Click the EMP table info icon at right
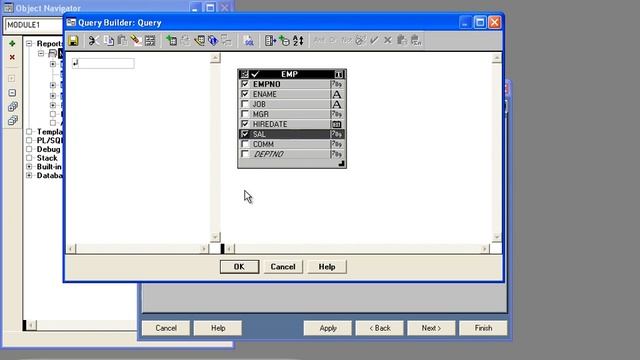This screenshot has height=360, width=640. tap(339, 74)
